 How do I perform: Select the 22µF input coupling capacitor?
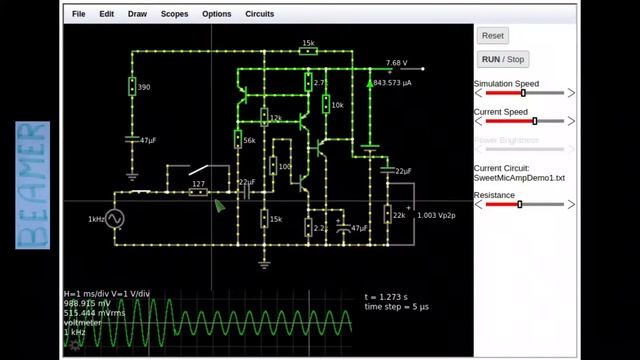pyautogui.click(x=247, y=192)
